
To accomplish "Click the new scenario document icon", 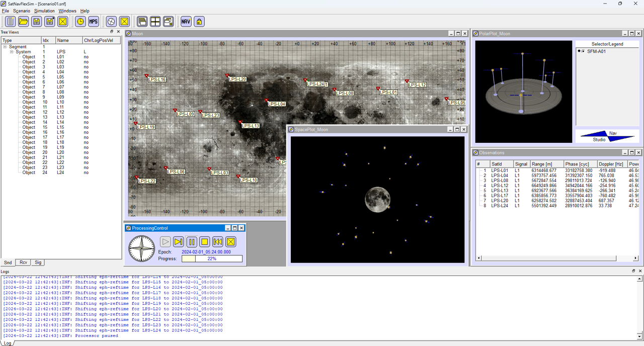I will pos(10,22).
